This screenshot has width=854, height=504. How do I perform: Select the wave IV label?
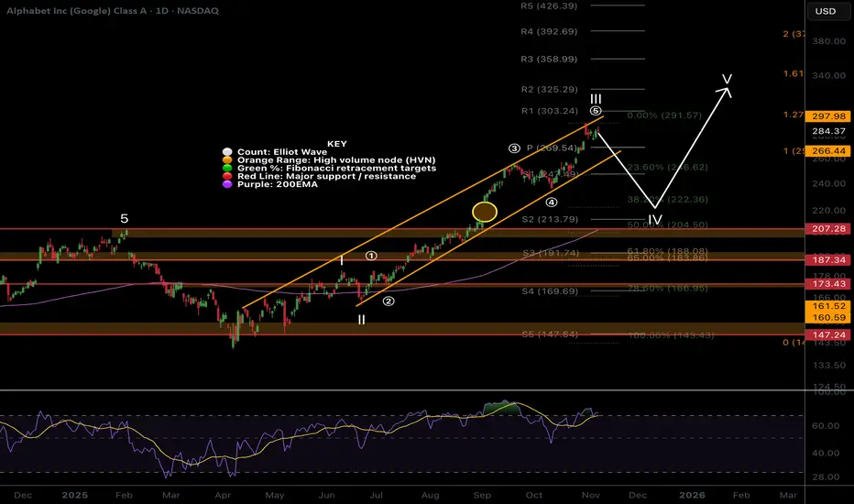[x=654, y=221]
